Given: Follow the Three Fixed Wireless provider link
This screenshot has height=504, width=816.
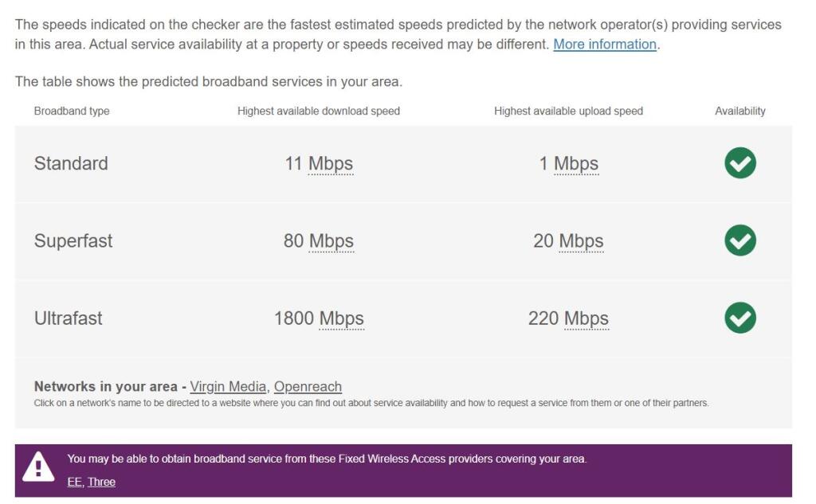Looking at the screenshot, I should [101, 482].
